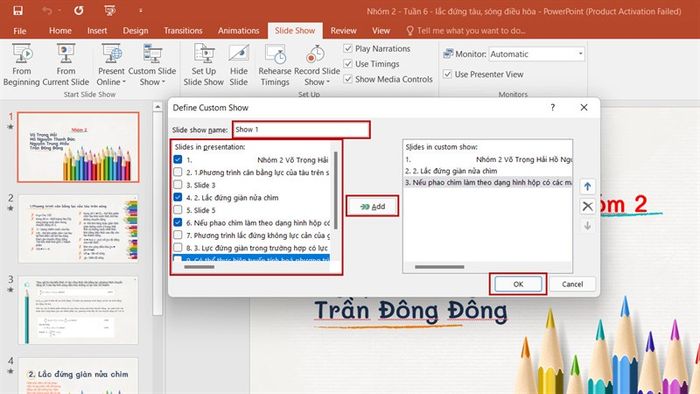Start show From Current Slide
700x394 pixels.
click(66, 65)
